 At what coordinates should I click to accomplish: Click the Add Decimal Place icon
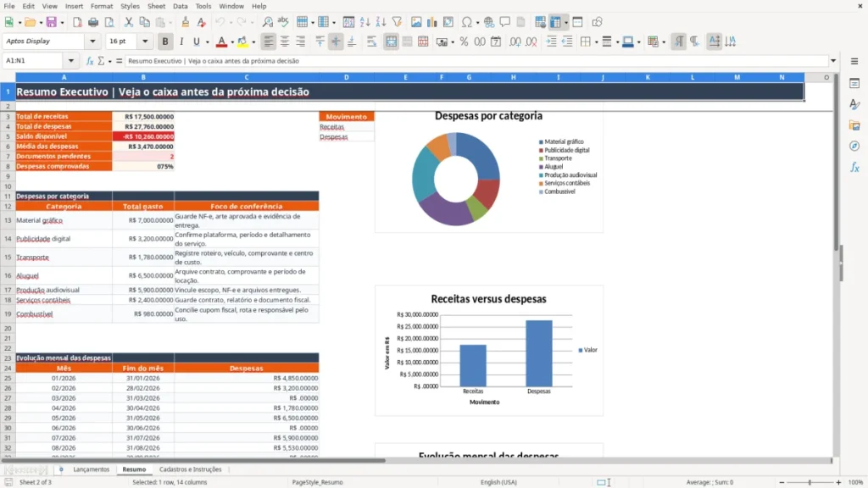click(515, 42)
